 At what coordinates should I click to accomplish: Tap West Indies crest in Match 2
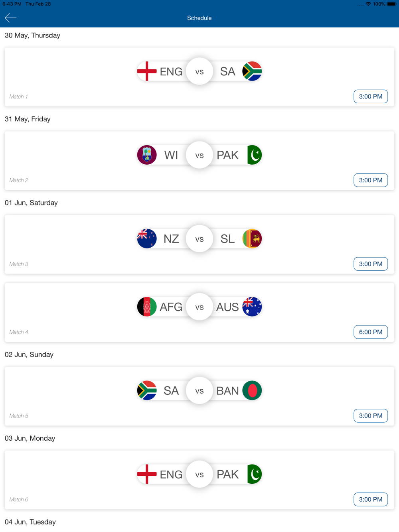147,155
